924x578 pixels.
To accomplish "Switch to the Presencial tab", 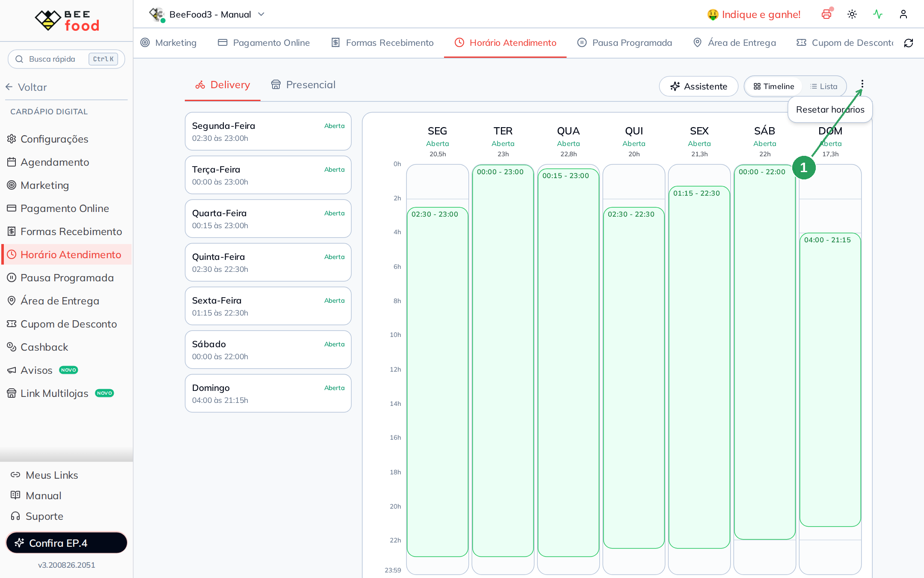I will point(303,85).
